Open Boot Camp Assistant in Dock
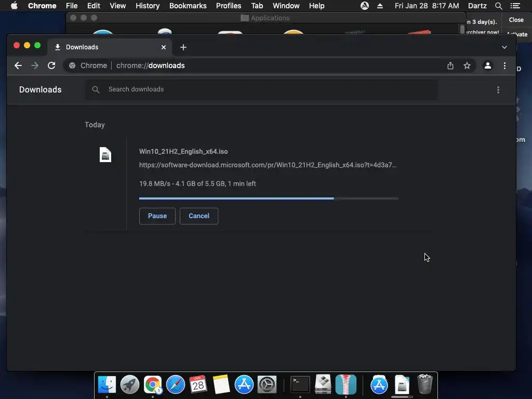532x399 pixels. [x=323, y=384]
